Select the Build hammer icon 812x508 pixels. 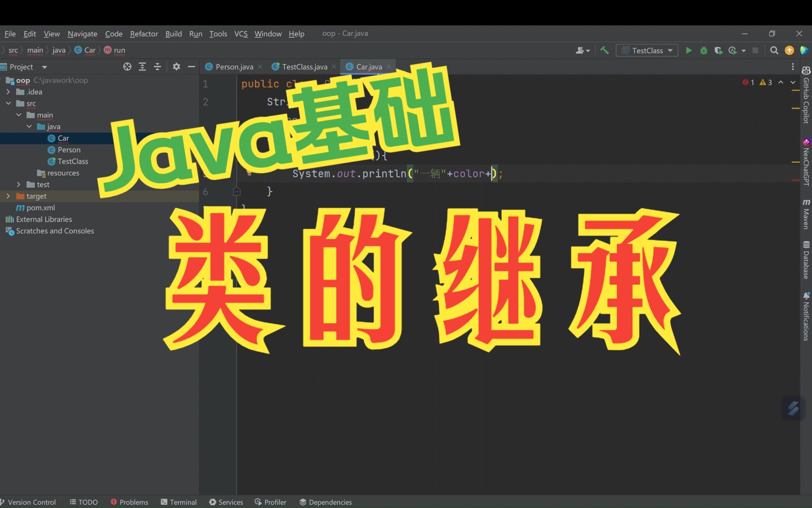pyautogui.click(x=604, y=50)
